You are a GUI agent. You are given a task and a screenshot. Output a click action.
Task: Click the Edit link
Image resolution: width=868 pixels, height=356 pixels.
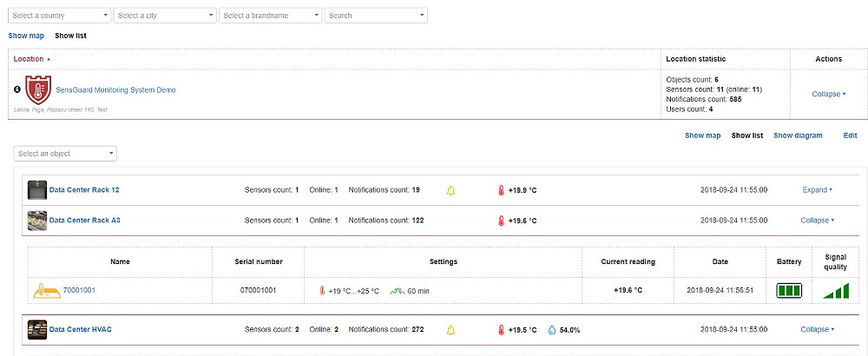(x=850, y=135)
